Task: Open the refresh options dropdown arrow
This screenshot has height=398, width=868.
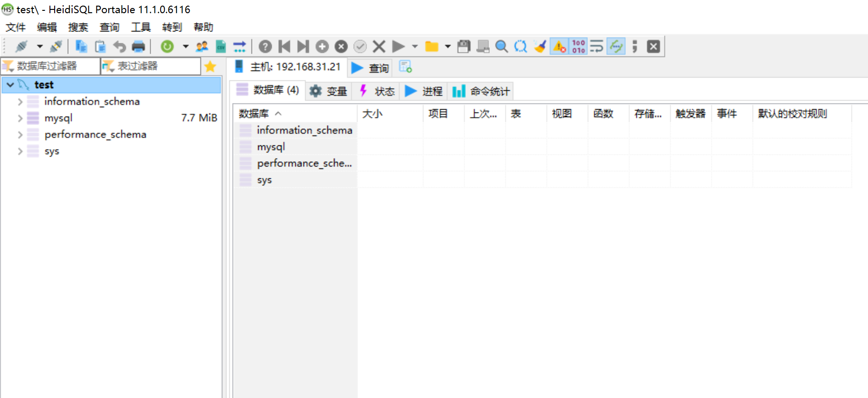Action: pos(186,46)
